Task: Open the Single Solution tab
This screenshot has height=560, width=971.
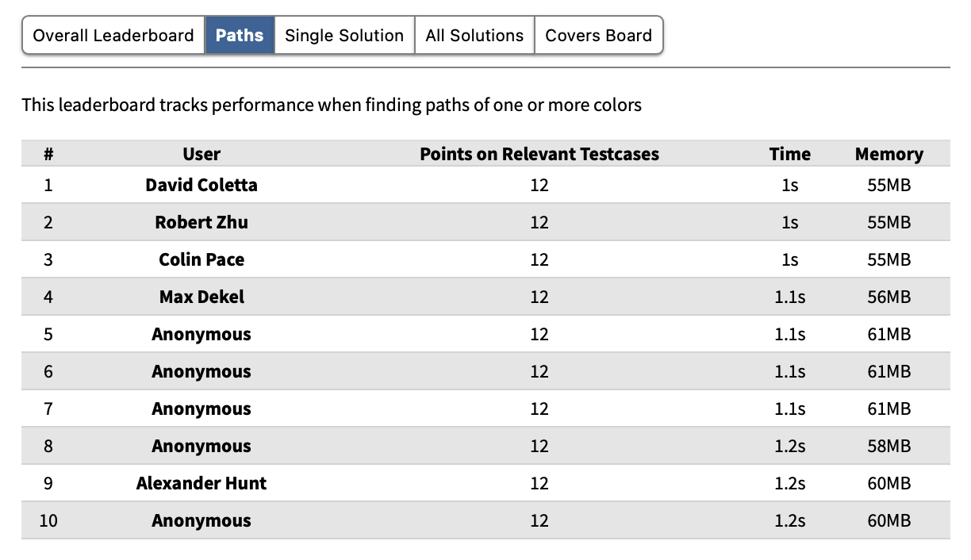Action: pos(344,36)
